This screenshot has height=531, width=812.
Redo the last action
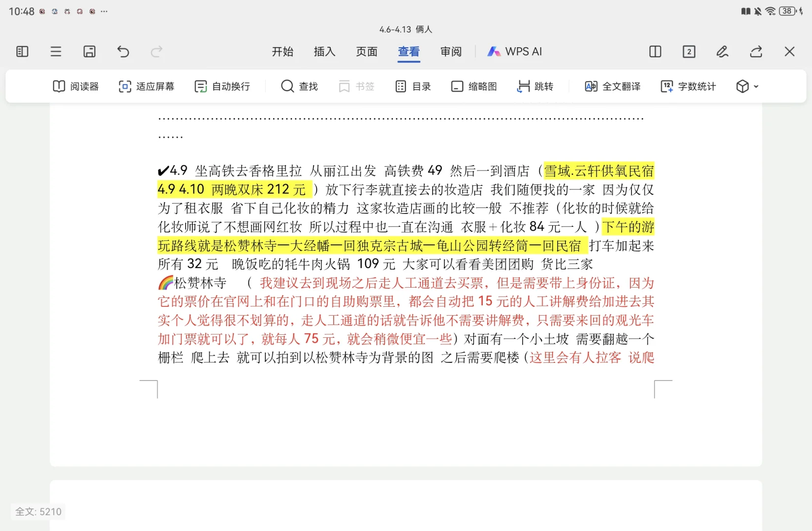[156, 52]
